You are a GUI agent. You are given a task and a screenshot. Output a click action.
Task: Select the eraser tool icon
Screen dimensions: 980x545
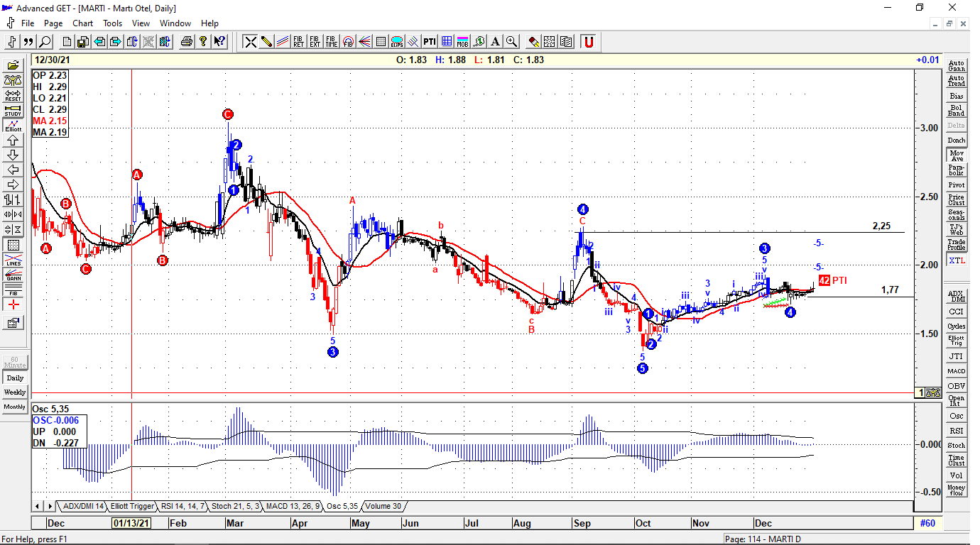point(534,41)
